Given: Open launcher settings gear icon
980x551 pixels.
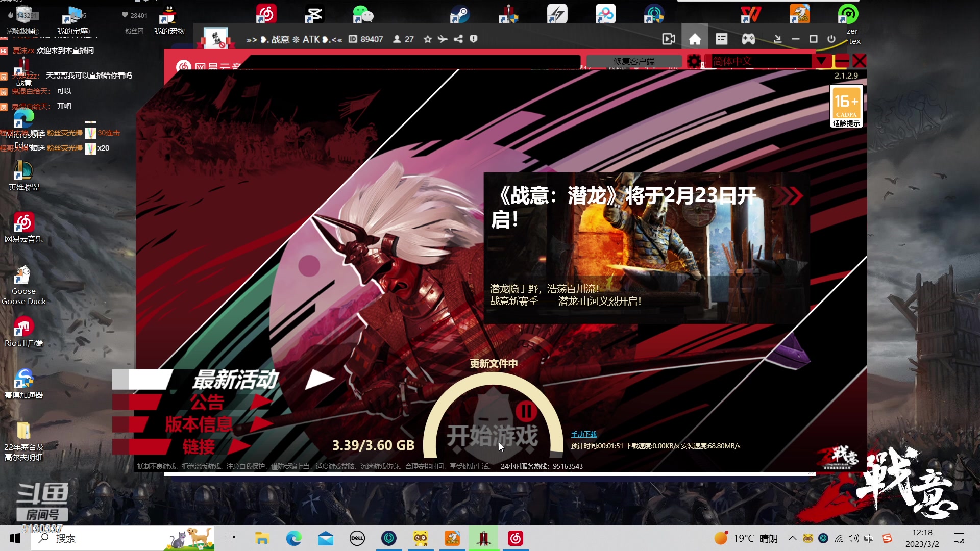Looking at the screenshot, I should [694, 62].
